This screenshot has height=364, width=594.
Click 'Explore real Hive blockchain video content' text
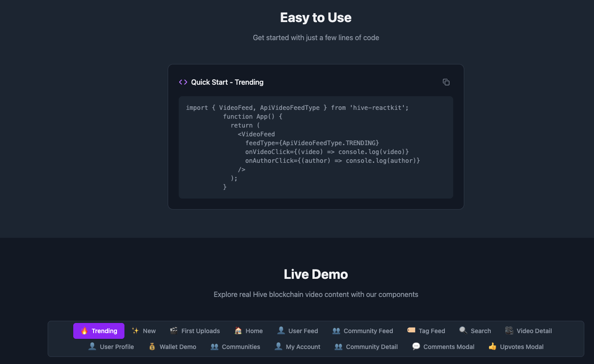pyautogui.click(x=316, y=294)
